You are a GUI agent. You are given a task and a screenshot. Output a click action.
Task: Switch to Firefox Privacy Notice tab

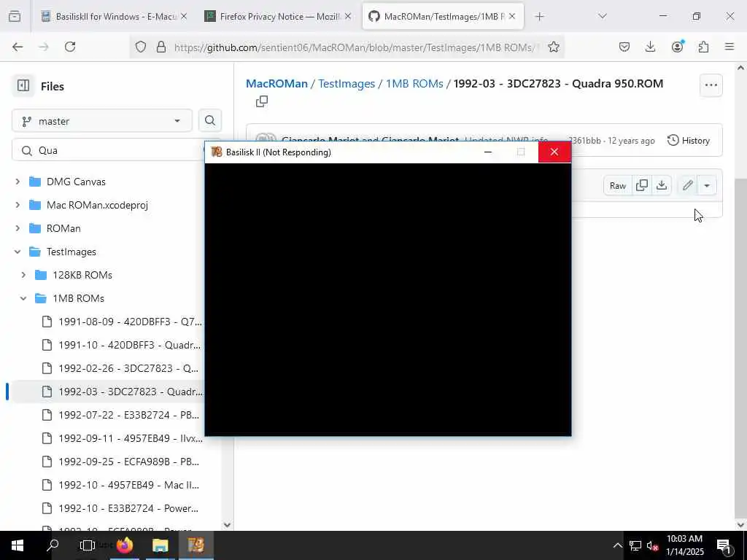pyautogui.click(x=279, y=16)
